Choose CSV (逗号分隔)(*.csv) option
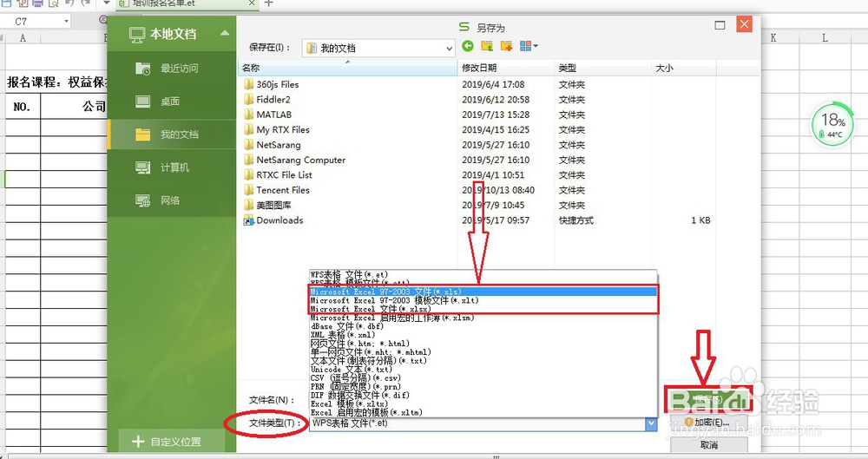 coord(483,378)
